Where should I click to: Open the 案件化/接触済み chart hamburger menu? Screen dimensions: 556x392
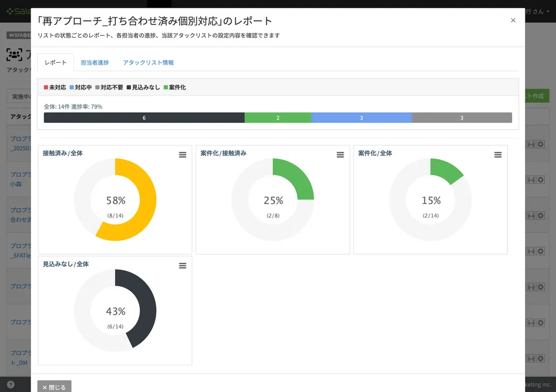(x=340, y=155)
